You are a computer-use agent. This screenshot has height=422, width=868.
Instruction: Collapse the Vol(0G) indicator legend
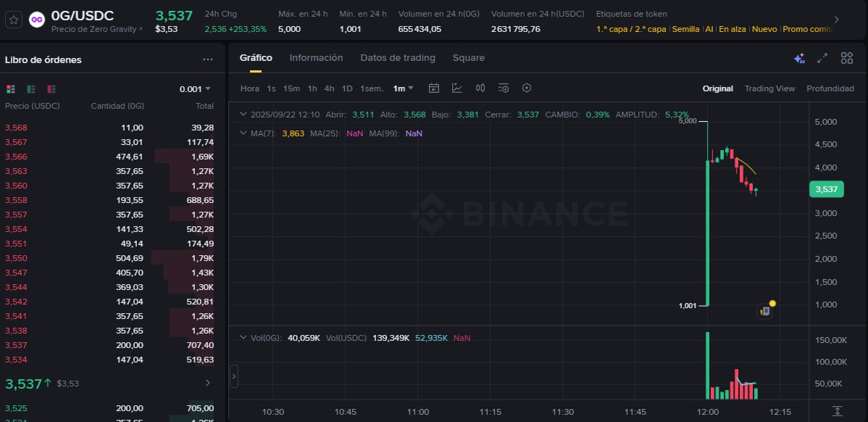click(x=243, y=337)
